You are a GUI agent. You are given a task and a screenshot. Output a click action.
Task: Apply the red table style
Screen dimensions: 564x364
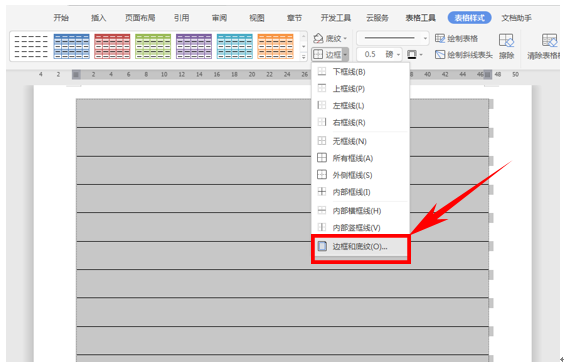point(112,46)
